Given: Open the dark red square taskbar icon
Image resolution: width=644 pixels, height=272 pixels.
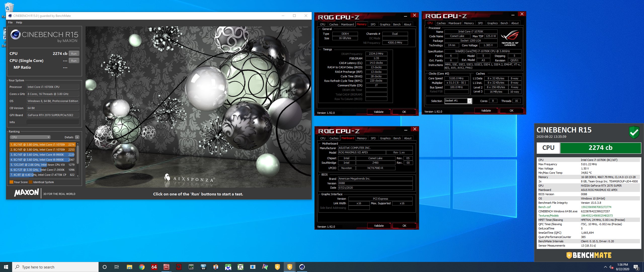Looking at the screenshot, I should pyautogui.click(x=179, y=267).
